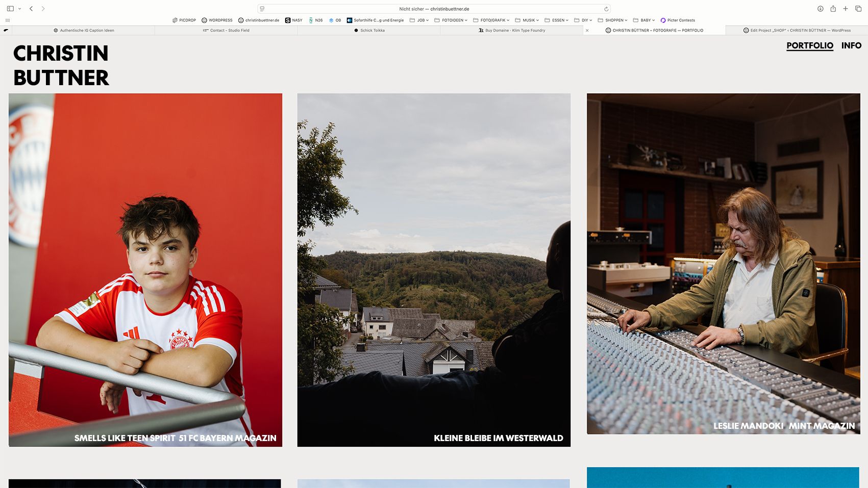The width and height of the screenshot is (868, 488).
Task: Open the Leslie Mandoki studio photo project
Action: tap(723, 263)
